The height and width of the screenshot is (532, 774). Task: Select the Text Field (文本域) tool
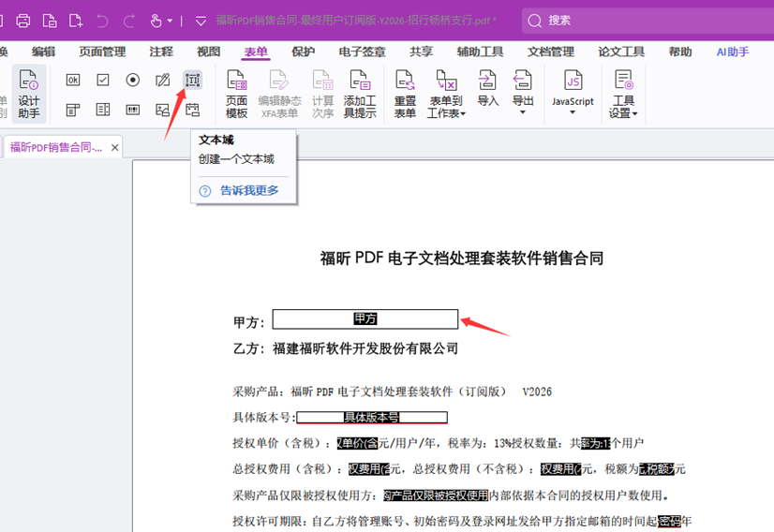(x=192, y=81)
